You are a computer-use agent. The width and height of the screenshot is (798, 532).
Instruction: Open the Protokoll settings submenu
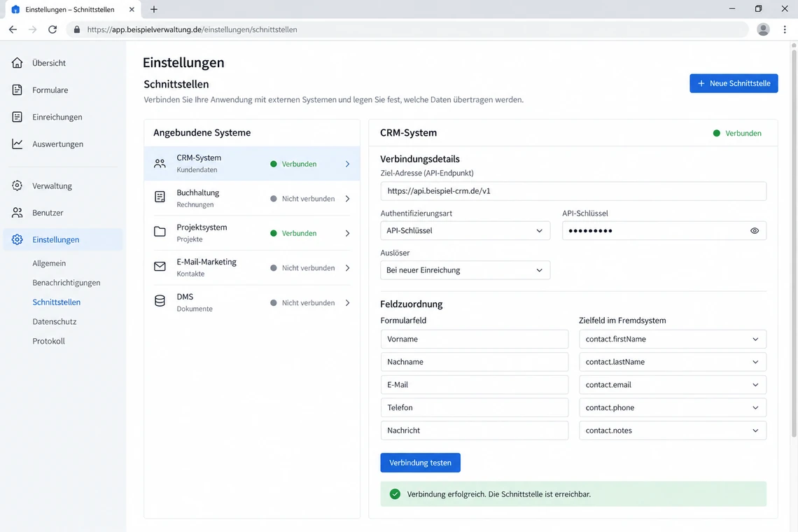48,341
